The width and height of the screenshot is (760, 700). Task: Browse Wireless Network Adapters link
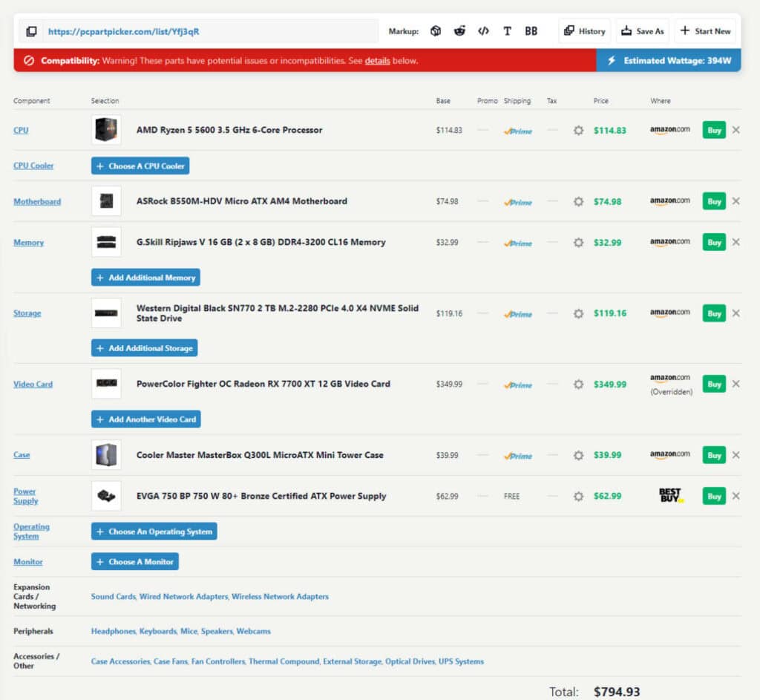[280, 596]
